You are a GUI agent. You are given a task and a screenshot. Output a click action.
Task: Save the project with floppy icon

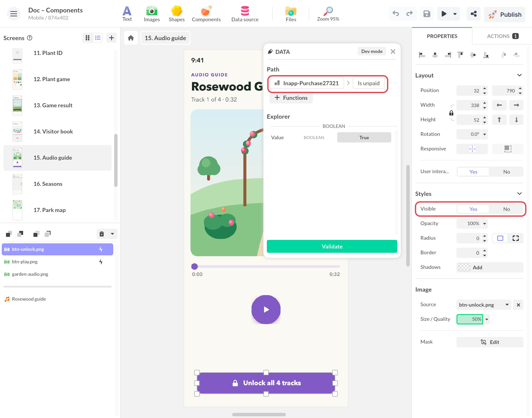(x=427, y=14)
